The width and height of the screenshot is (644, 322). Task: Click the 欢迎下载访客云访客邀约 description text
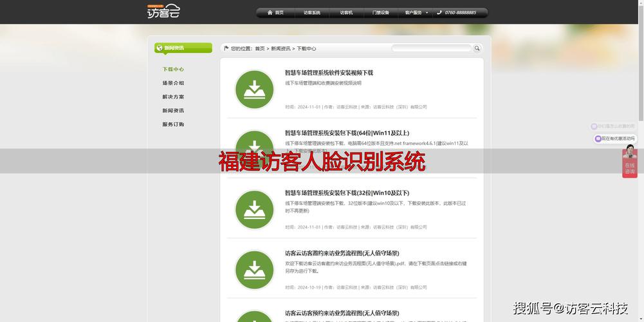(x=376, y=267)
